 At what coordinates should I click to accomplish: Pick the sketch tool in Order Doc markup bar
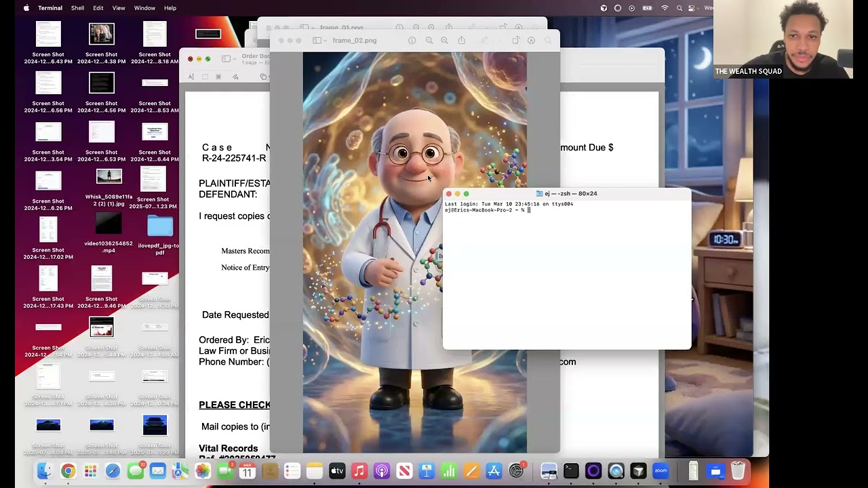tap(235, 77)
